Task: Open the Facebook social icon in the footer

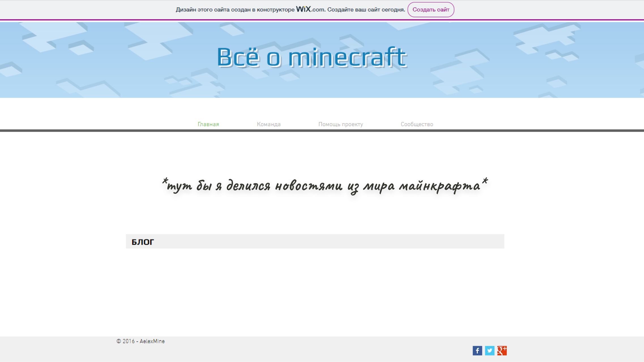Action: point(477,351)
